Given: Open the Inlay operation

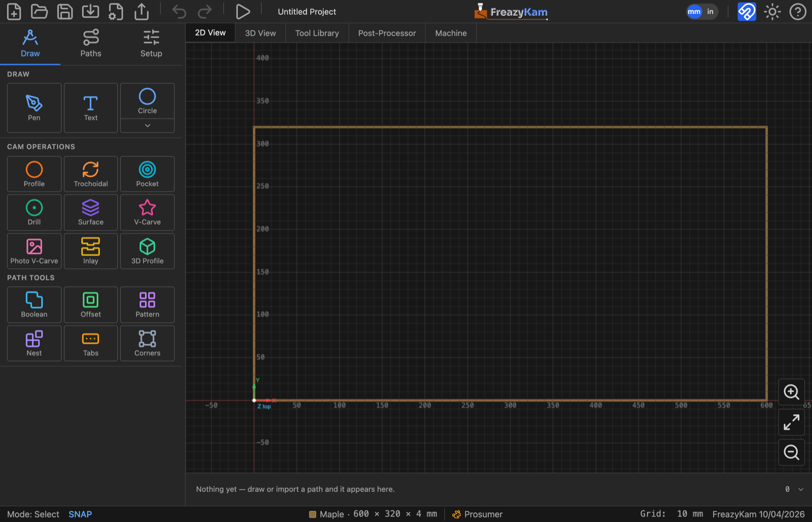Looking at the screenshot, I should pyautogui.click(x=91, y=251).
